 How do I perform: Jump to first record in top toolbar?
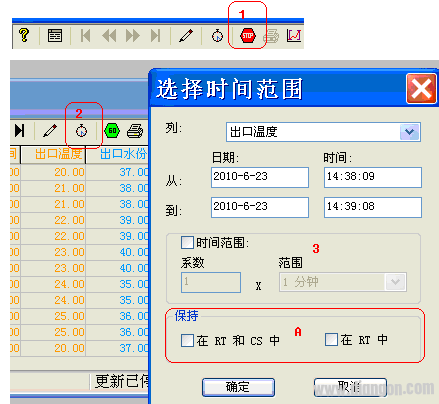click(85, 36)
